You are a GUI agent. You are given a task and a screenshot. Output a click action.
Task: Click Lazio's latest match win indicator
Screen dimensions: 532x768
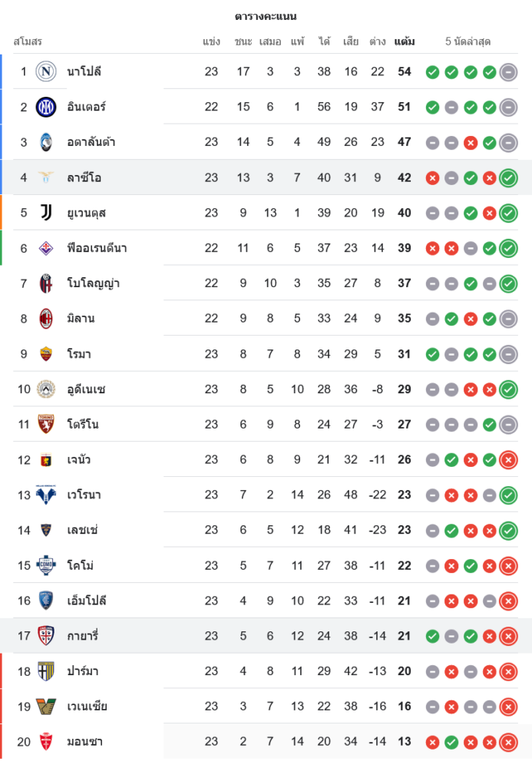[x=507, y=178]
